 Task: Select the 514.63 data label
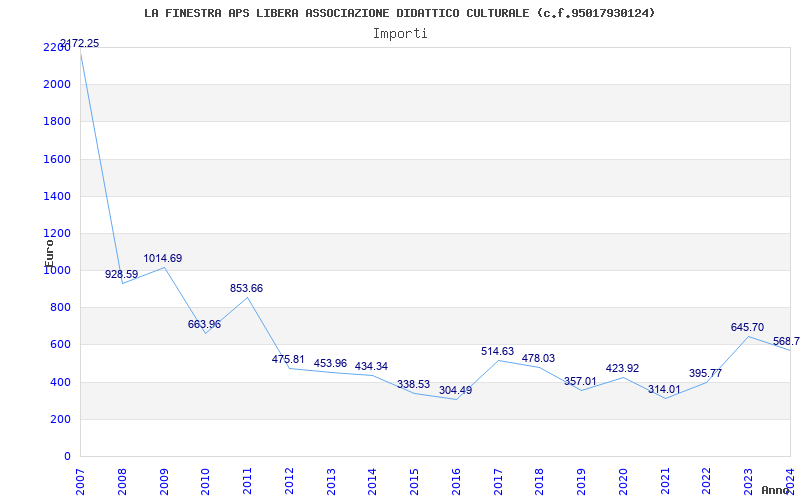(497, 351)
